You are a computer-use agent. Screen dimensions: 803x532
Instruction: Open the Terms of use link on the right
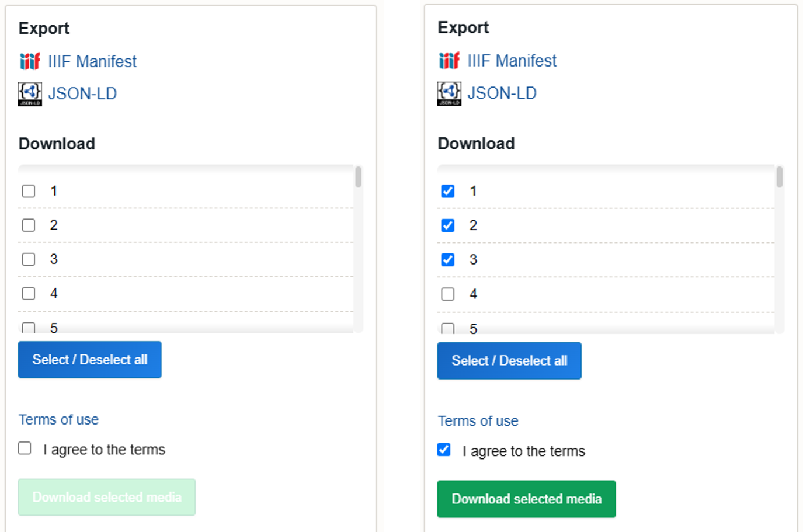tap(478, 420)
